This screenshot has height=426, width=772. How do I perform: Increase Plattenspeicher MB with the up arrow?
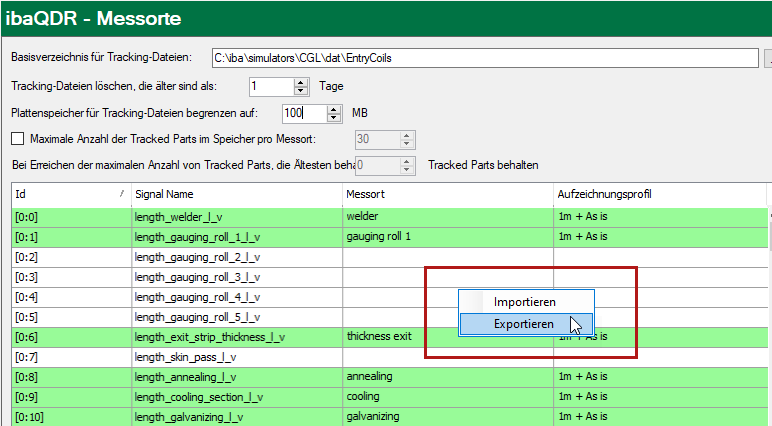(x=334, y=109)
